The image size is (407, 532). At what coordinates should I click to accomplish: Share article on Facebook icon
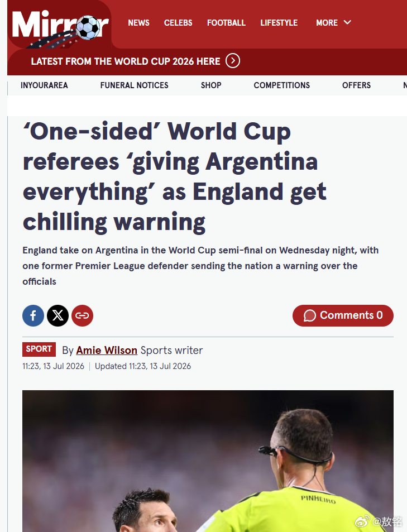[33, 315]
